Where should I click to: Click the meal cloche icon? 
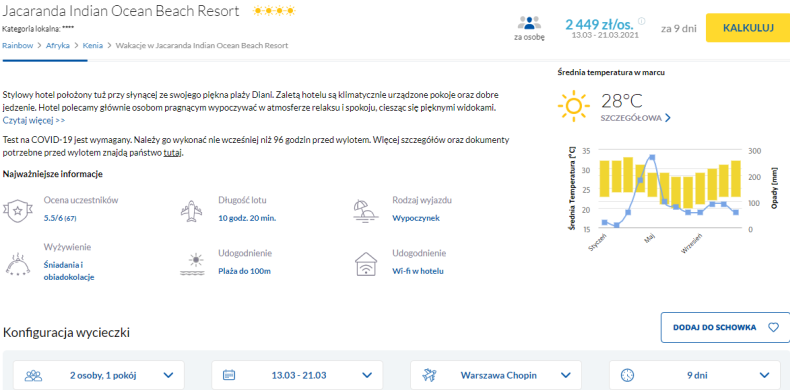[18, 264]
